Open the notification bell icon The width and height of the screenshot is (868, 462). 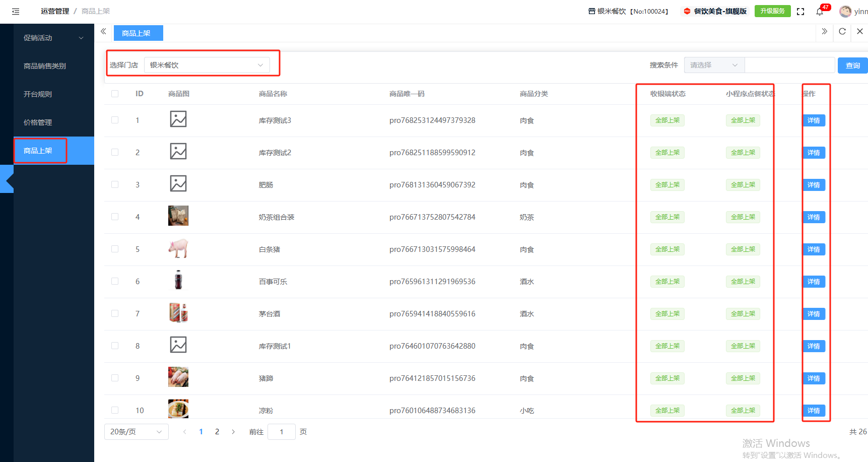pos(820,12)
